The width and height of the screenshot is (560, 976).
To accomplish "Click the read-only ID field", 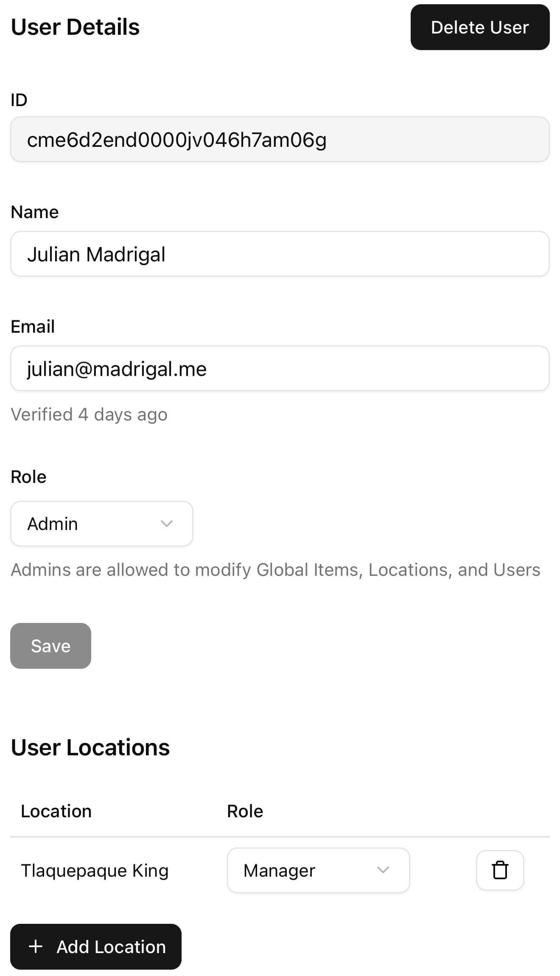I will pos(280,139).
